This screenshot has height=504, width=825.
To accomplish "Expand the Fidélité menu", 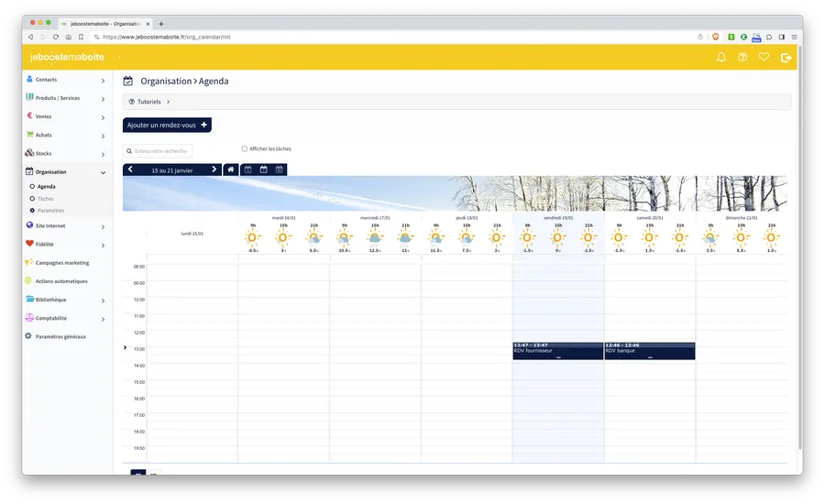I will click(x=66, y=244).
